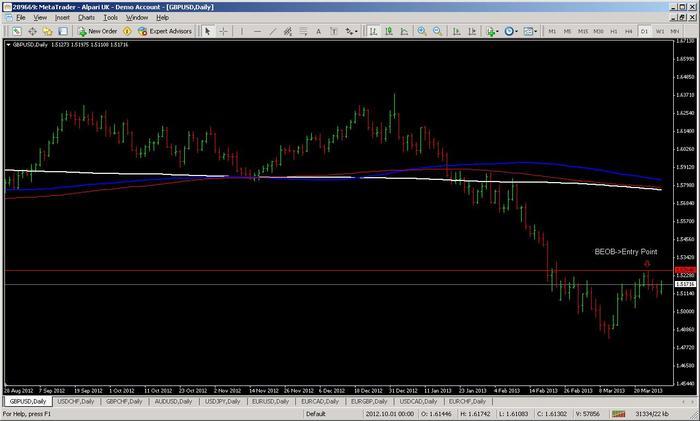700x421 pixels.
Task: Click the connection status bars icon
Action: [618, 414]
